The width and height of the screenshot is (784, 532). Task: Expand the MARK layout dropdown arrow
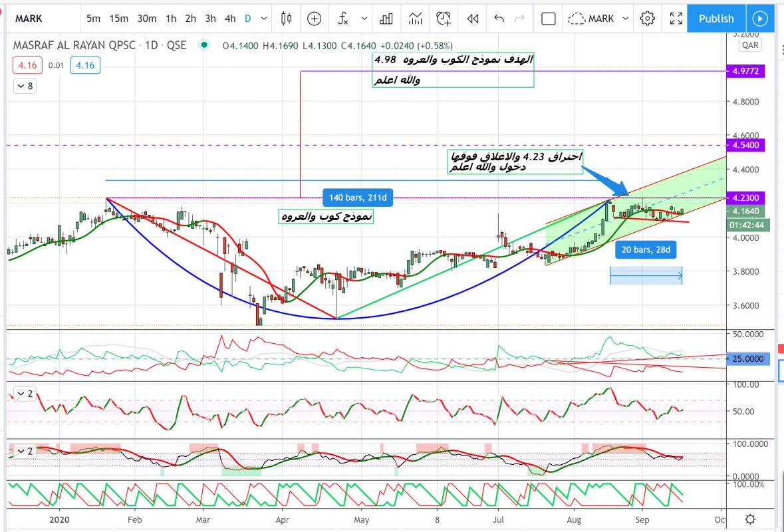tap(626, 19)
